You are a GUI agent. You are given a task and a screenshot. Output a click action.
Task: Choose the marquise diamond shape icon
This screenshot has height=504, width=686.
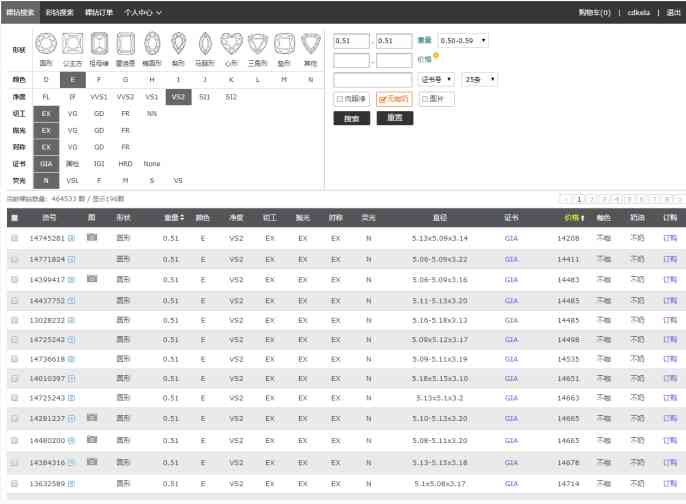point(205,44)
